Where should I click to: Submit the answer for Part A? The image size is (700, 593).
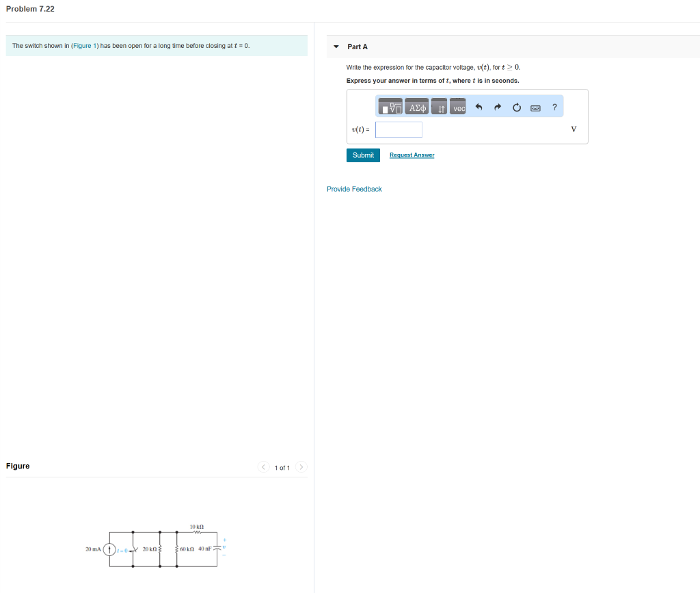coord(362,155)
